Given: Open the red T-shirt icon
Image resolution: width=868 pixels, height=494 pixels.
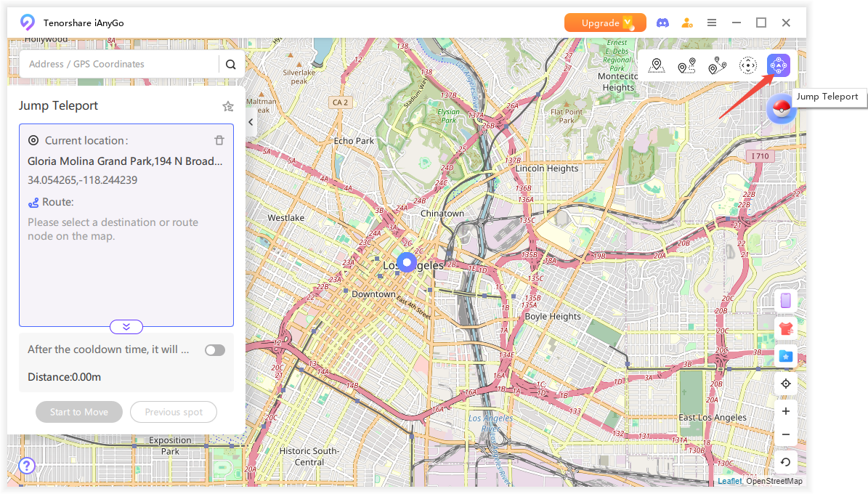Looking at the screenshot, I should point(785,328).
